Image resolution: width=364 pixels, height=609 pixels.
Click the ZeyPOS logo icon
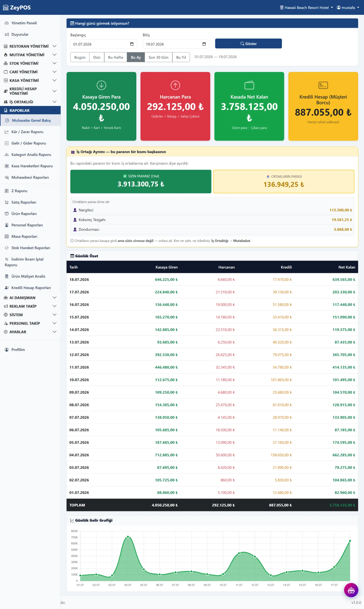6,8
